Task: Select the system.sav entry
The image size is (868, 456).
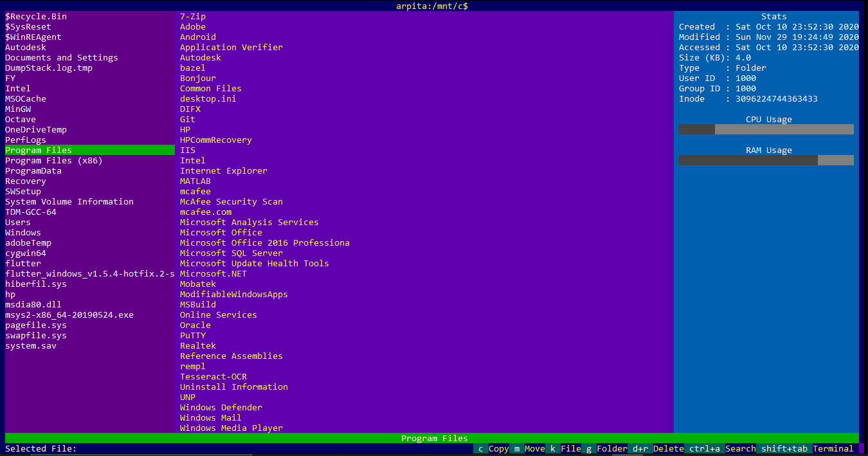Action: (31, 345)
